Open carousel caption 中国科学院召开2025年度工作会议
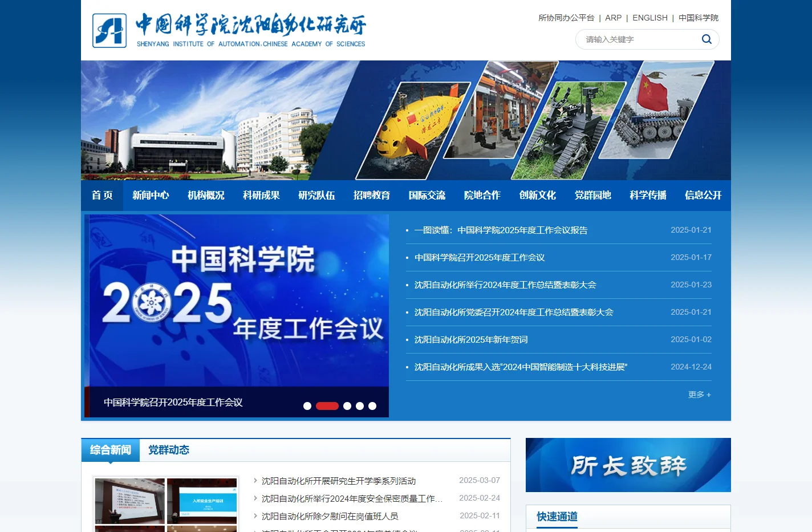 click(173, 403)
